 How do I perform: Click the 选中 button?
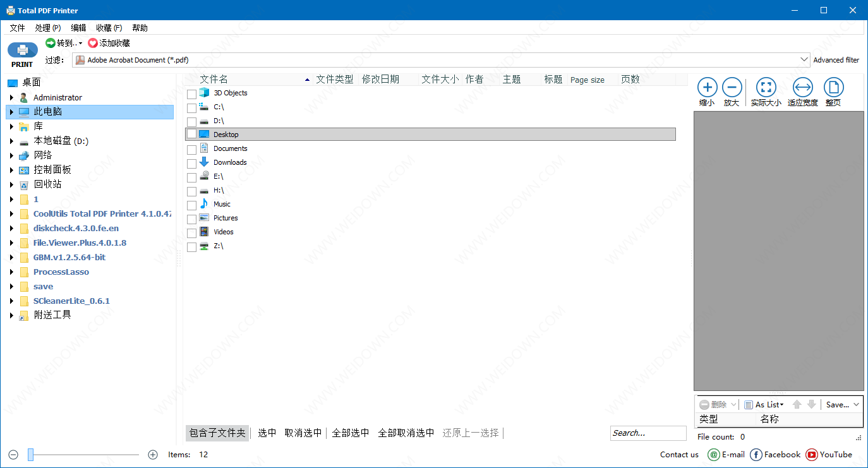267,433
